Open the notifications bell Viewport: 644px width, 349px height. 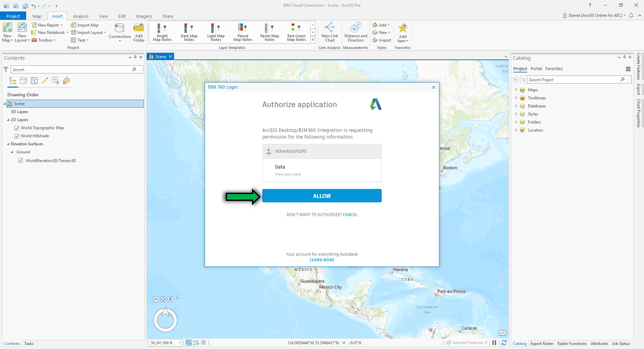(631, 15)
